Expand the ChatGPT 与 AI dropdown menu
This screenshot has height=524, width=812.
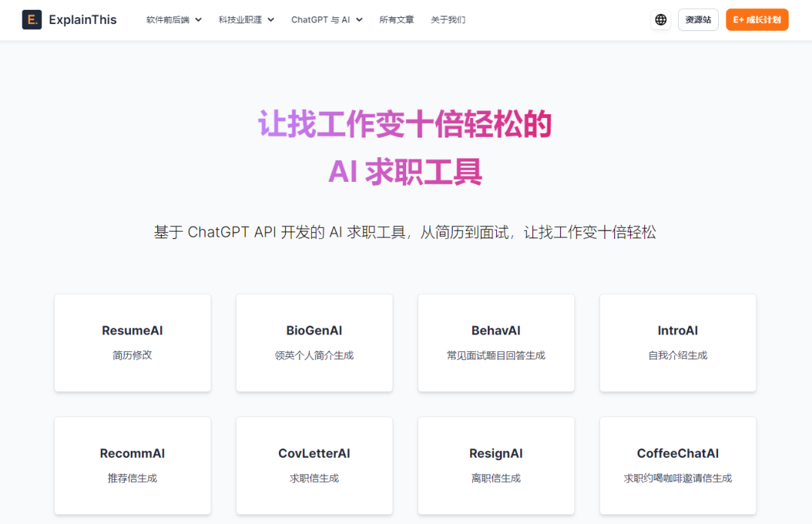tap(327, 20)
